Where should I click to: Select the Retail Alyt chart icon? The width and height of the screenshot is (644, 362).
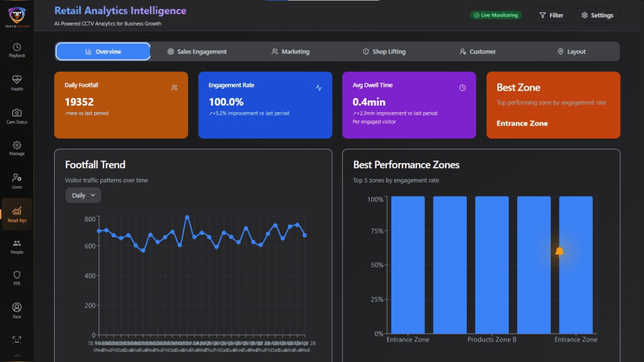[x=17, y=214]
